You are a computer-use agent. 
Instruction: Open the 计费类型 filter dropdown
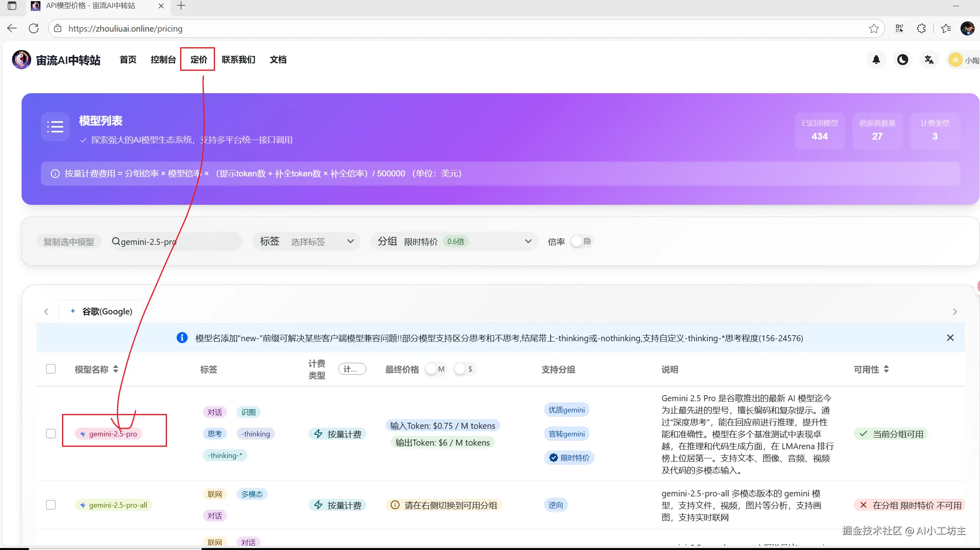pos(352,369)
